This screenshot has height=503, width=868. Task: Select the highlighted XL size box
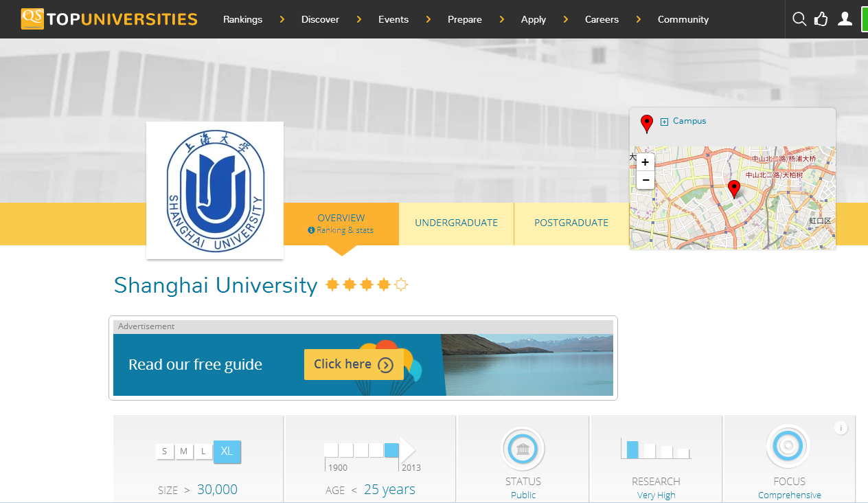[x=227, y=451]
